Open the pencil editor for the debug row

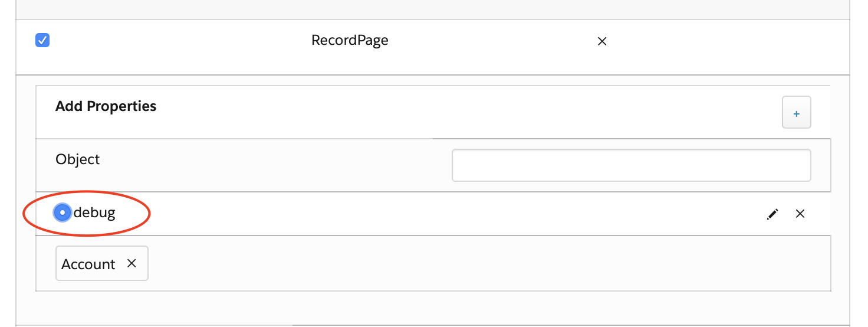point(772,214)
